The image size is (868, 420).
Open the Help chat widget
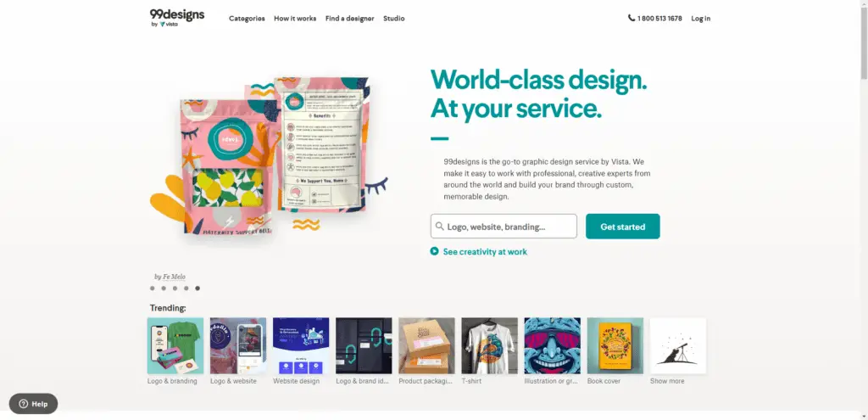point(33,403)
